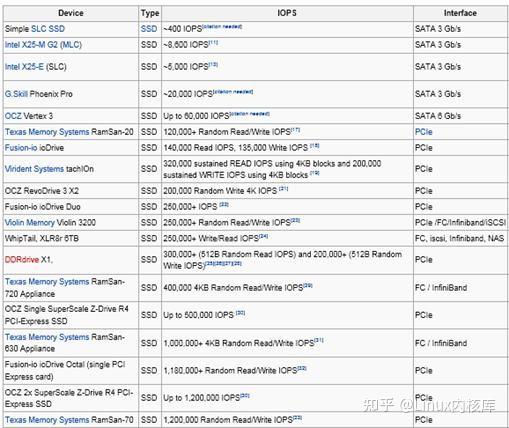Select 320,000 sustained READ IOPS cell
Screen dimensions: 509x428
[287, 169]
